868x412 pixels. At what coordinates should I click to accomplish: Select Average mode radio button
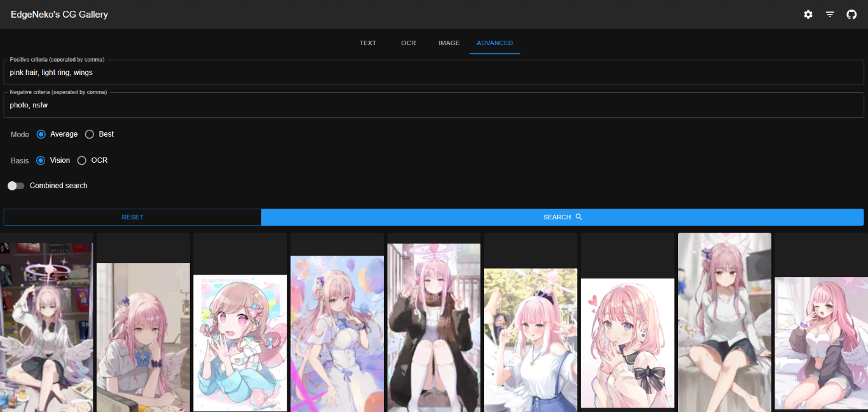click(41, 134)
